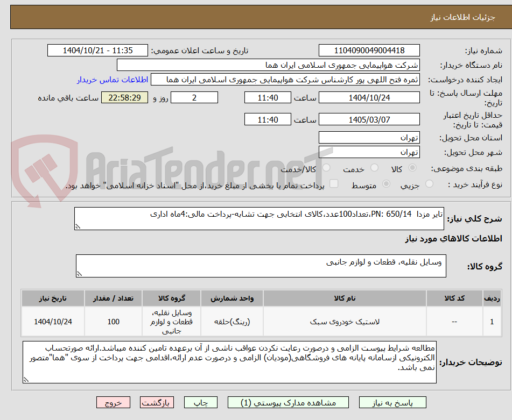The height and width of the screenshot is (420, 512).
Task: Click the اطلاعات کالاهای مورد نیاز heading
Action: pyautogui.click(x=453, y=238)
